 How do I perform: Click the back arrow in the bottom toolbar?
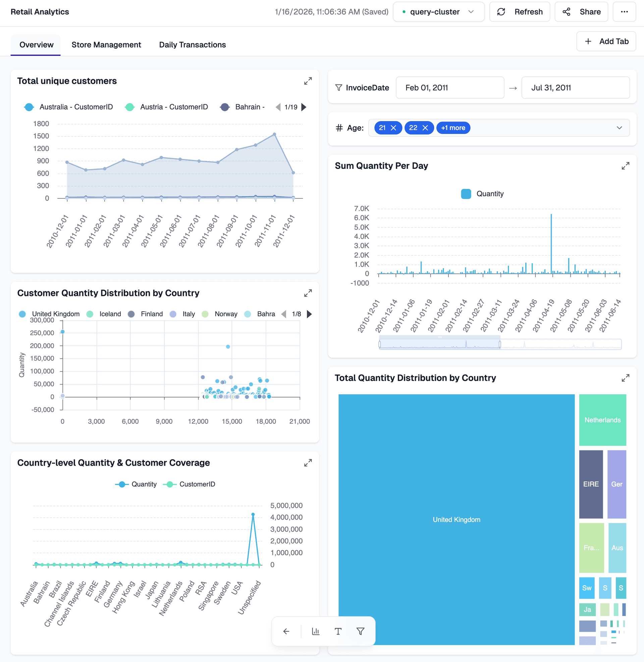tap(286, 631)
